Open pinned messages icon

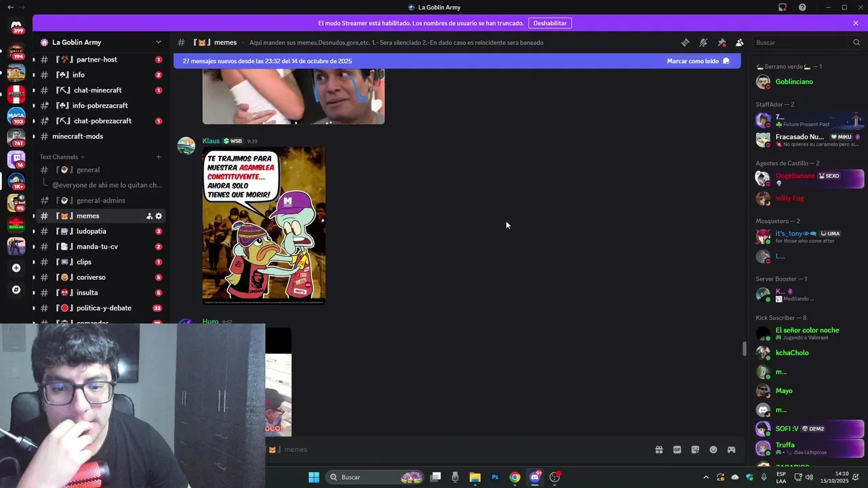click(x=722, y=42)
